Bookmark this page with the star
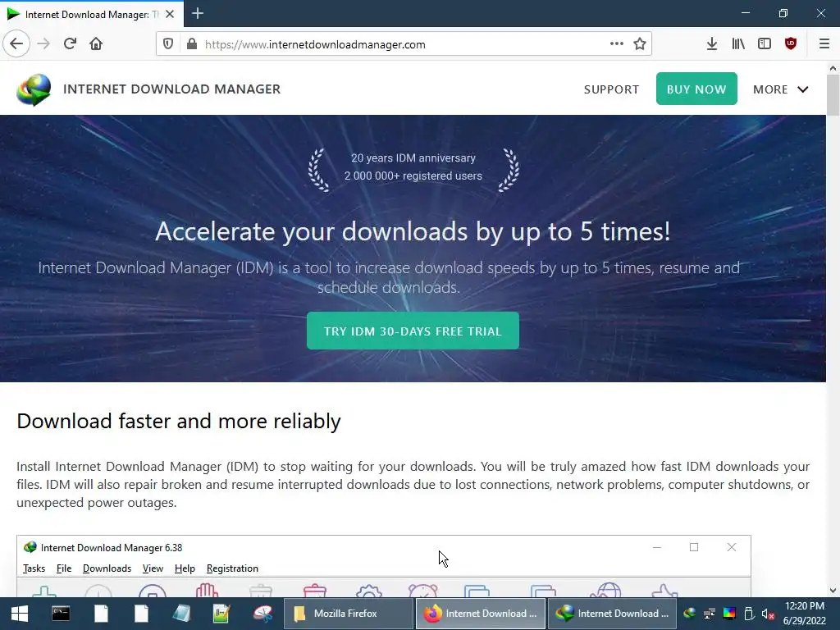The image size is (840, 630). tap(640, 44)
